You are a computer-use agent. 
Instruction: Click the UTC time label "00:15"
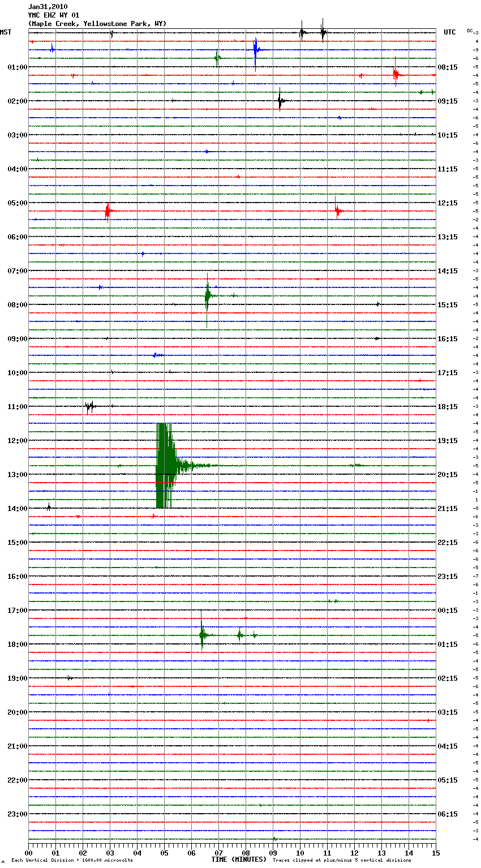pos(448,611)
